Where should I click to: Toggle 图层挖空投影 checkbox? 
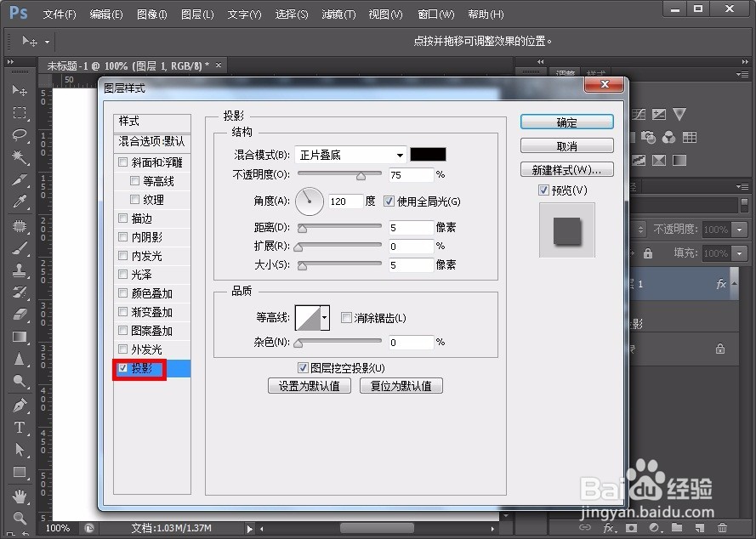tap(303, 368)
